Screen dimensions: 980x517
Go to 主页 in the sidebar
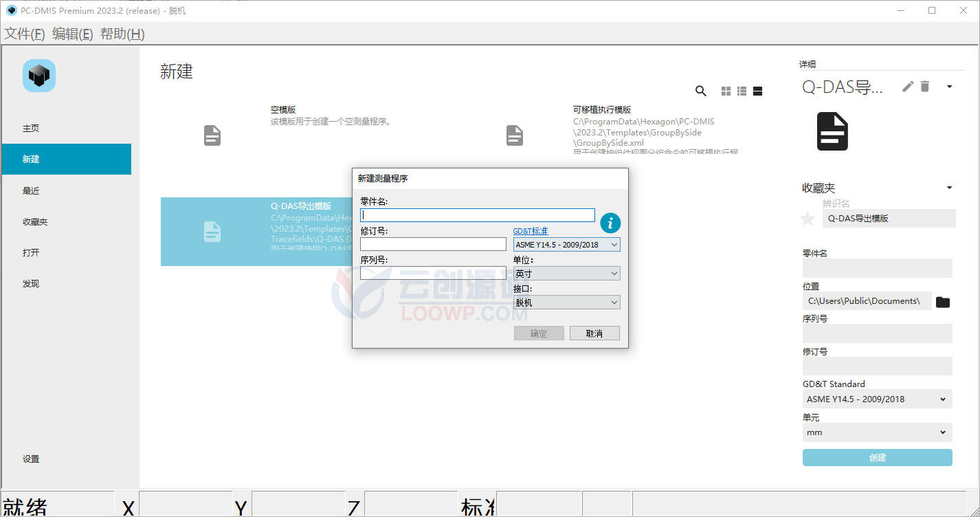point(67,129)
